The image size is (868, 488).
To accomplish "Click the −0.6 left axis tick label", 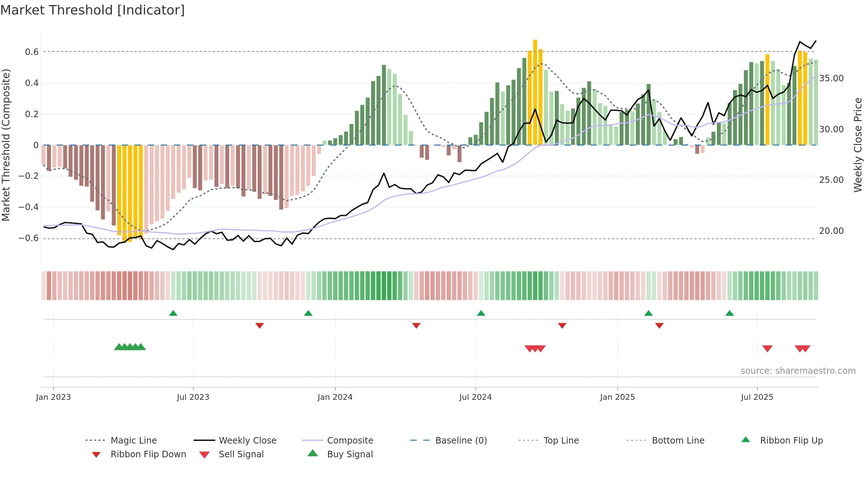I will pos(29,238).
